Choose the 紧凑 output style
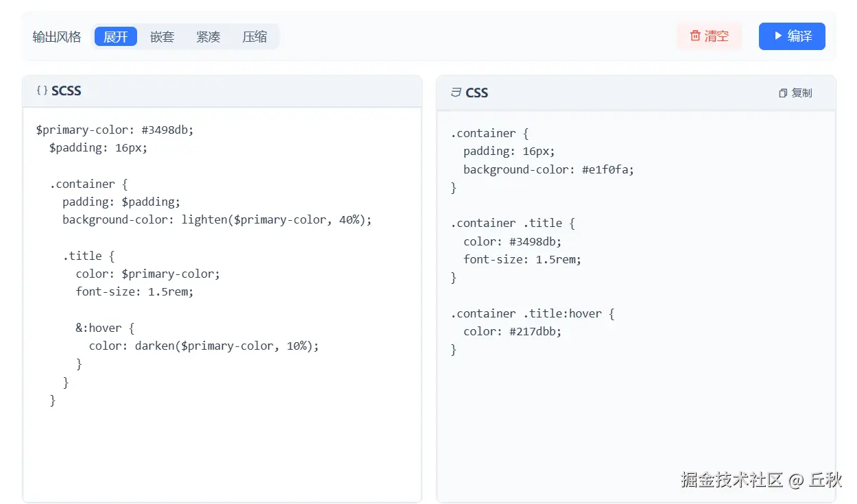The width and height of the screenshot is (857, 504). 208,36
